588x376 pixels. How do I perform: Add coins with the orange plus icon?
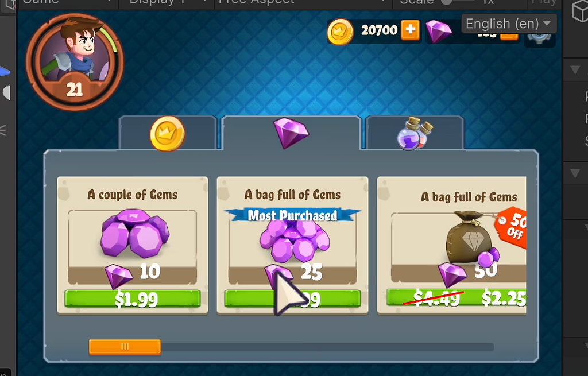coord(411,30)
